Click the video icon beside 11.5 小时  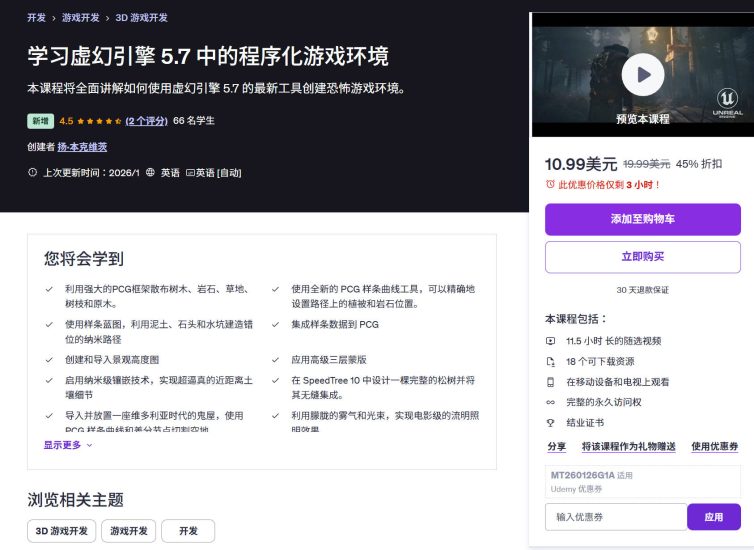pos(550,341)
